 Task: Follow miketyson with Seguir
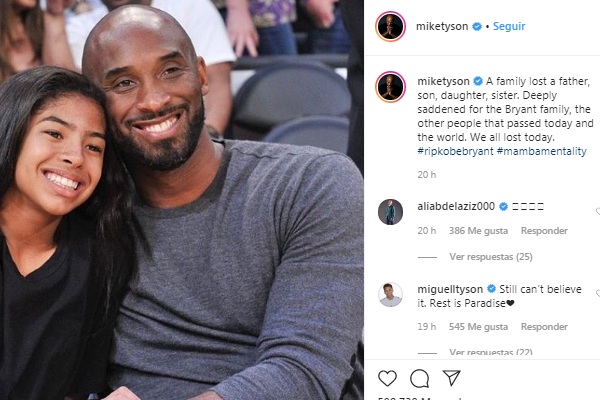[509, 26]
